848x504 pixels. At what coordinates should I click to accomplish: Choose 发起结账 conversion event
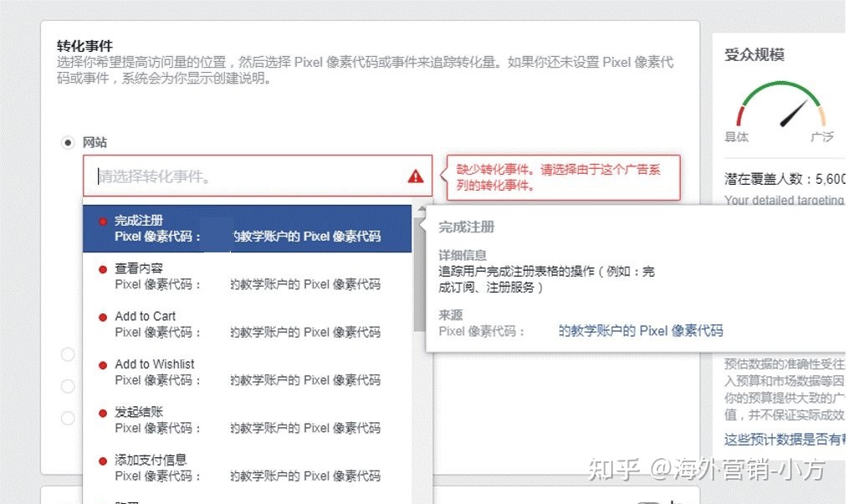pos(248,420)
